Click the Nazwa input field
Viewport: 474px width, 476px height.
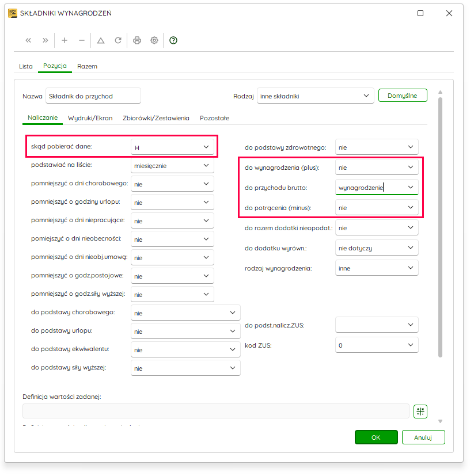point(93,96)
